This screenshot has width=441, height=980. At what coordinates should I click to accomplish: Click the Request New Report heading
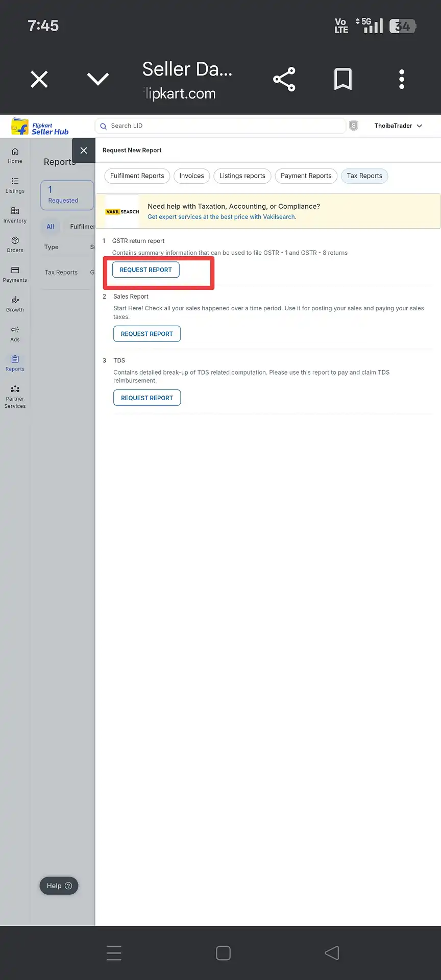click(x=132, y=150)
